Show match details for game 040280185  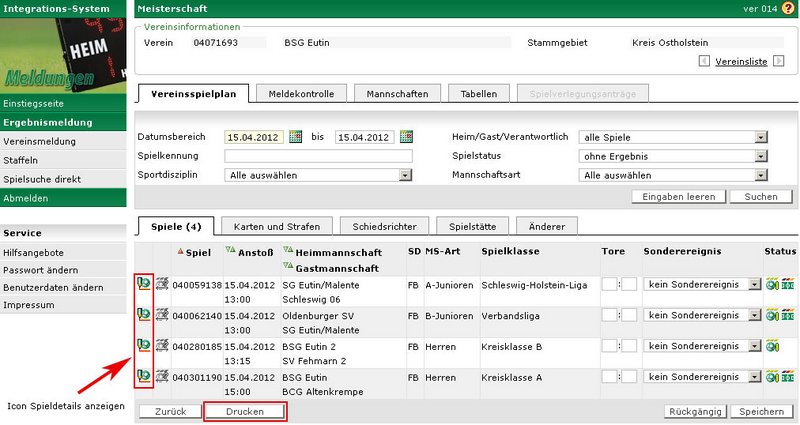pyautogui.click(x=144, y=345)
